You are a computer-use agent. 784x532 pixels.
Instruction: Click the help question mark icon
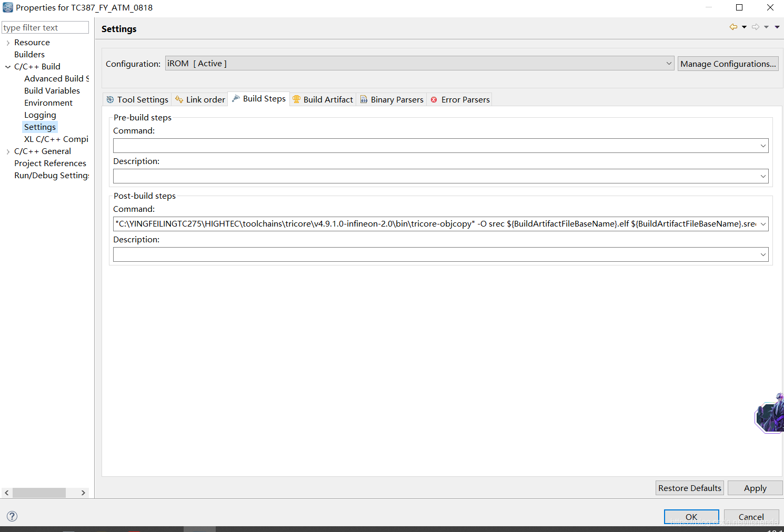tap(12, 516)
